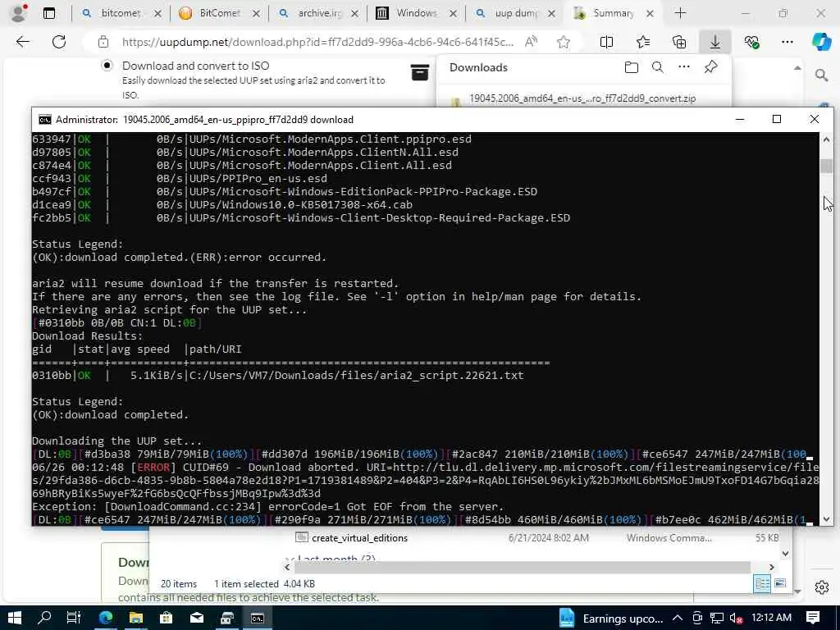Image resolution: width=840 pixels, height=630 pixels.
Task: Click the Edge sidebar search icon
Action: pyautogui.click(x=822, y=75)
